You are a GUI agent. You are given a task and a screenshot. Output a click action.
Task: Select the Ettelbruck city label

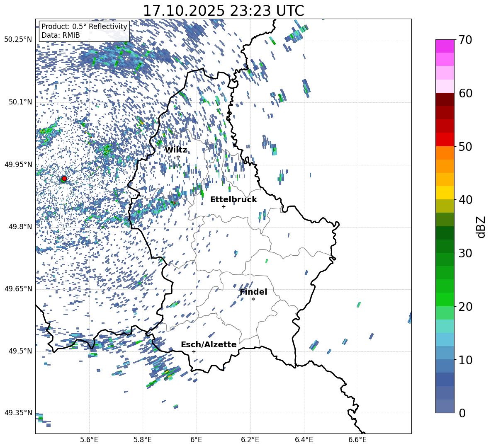tap(233, 200)
